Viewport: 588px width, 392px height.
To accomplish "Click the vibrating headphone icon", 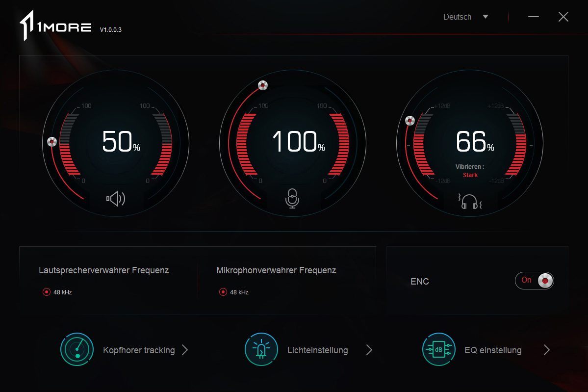I will (470, 201).
